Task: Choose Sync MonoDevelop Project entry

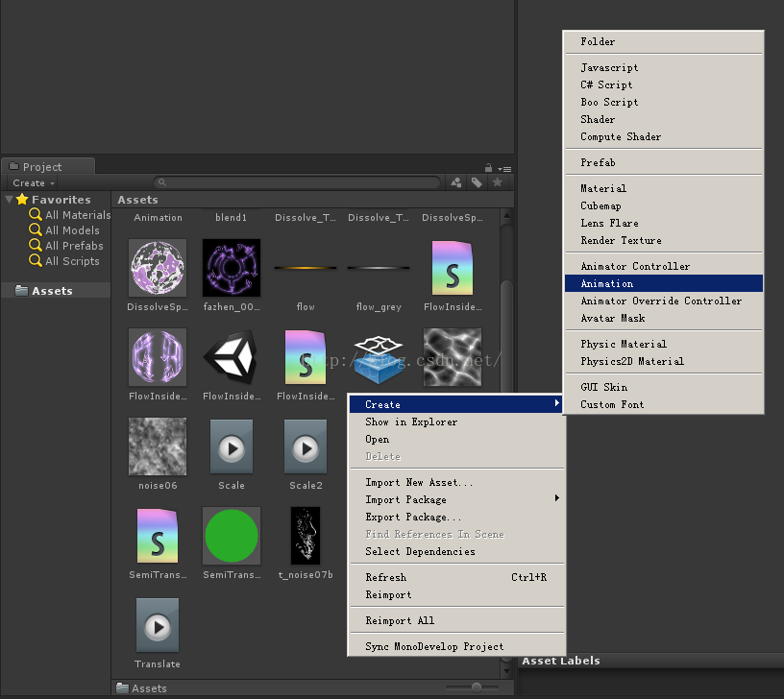Action: [456, 646]
